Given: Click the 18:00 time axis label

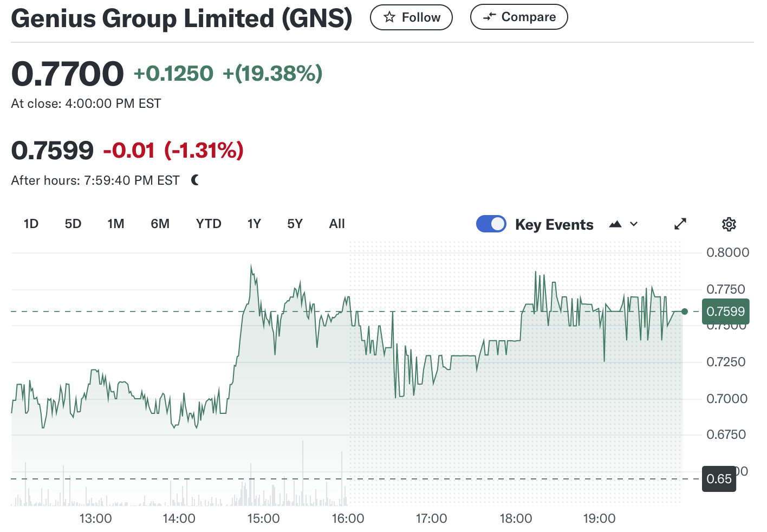Looking at the screenshot, I should tap(516, 518).
